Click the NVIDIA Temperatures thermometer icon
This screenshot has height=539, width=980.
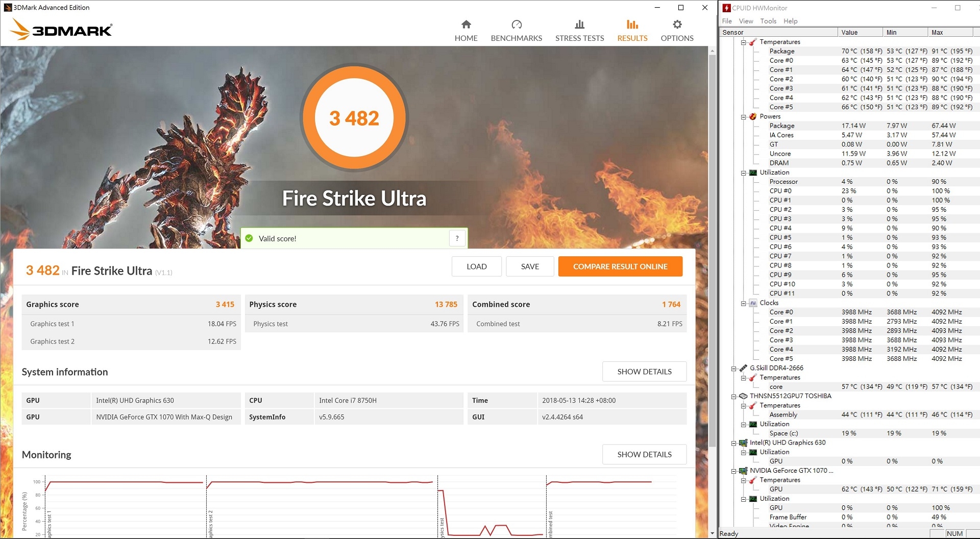[753, 480]
